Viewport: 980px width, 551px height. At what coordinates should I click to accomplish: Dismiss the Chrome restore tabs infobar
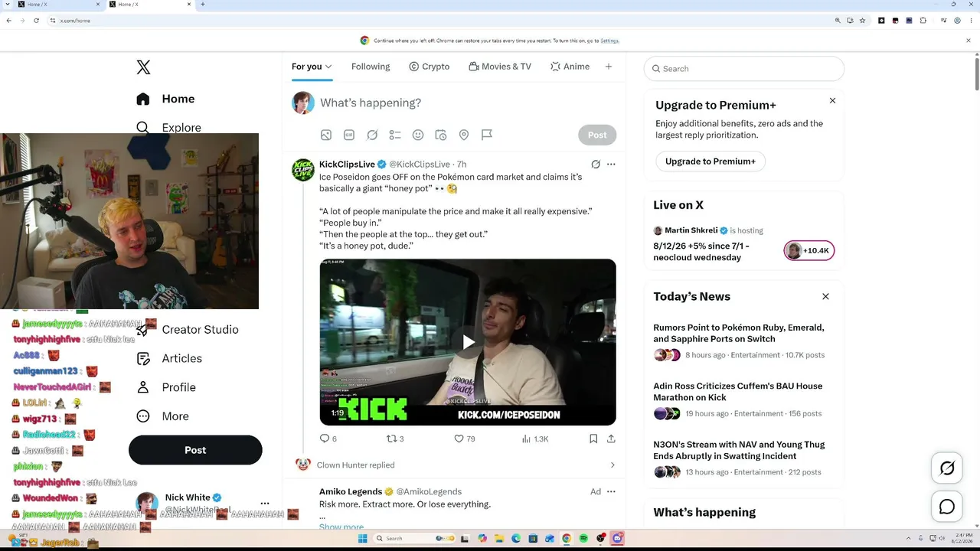point(969,41)
